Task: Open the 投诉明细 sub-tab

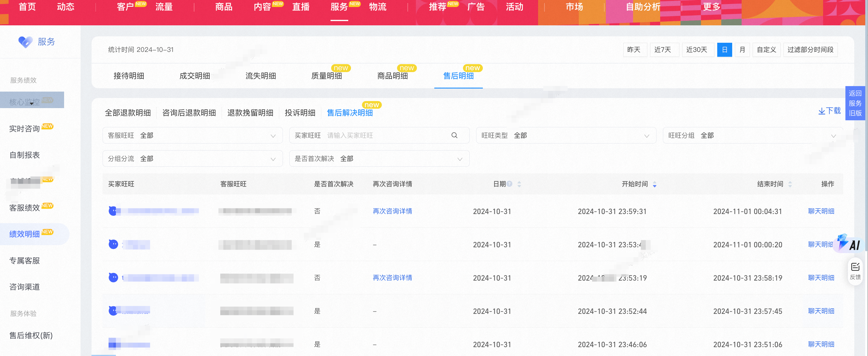Action: [300, 113]
